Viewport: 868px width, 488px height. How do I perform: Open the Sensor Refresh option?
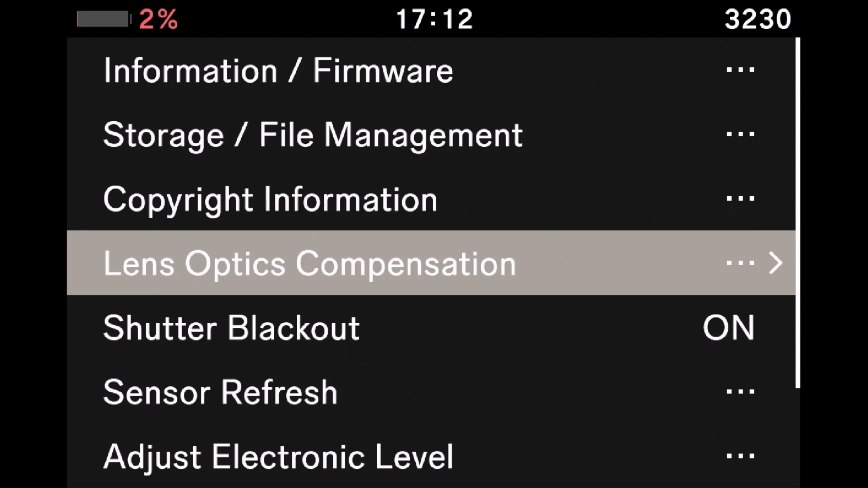pyautogui.click(x=220, y=392)
